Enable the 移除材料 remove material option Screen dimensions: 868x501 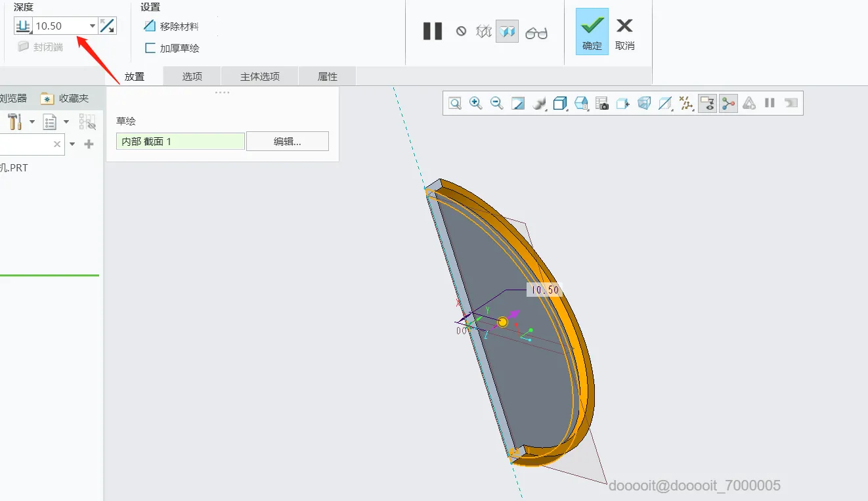(x=171, y=27)
